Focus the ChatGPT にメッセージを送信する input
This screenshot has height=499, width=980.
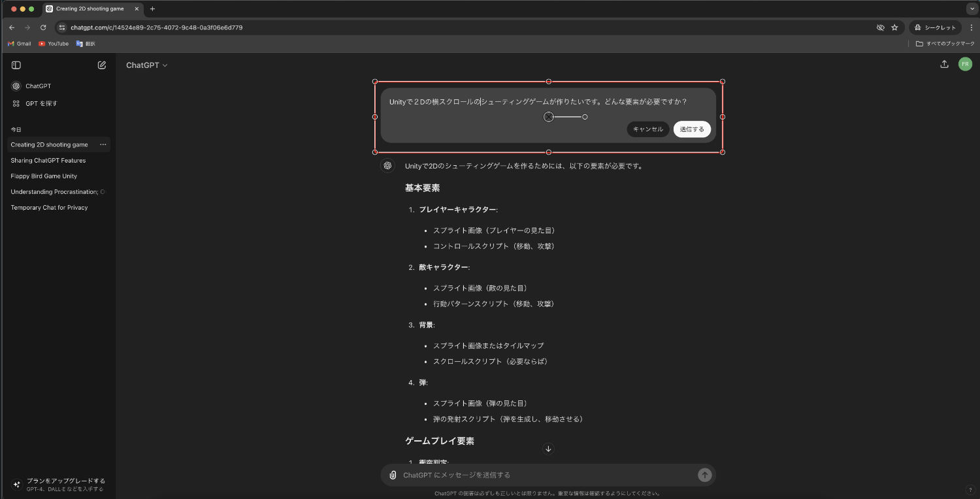click(x=547, y=475)
